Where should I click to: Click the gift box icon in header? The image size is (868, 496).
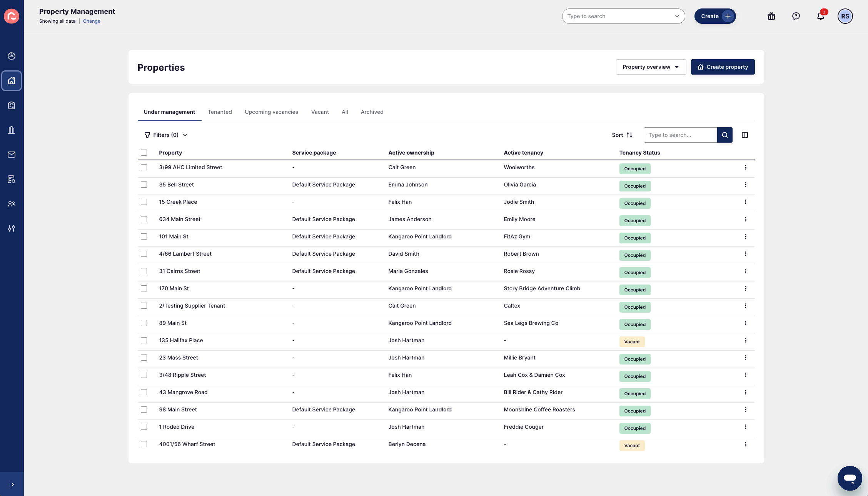click(771, 16)
